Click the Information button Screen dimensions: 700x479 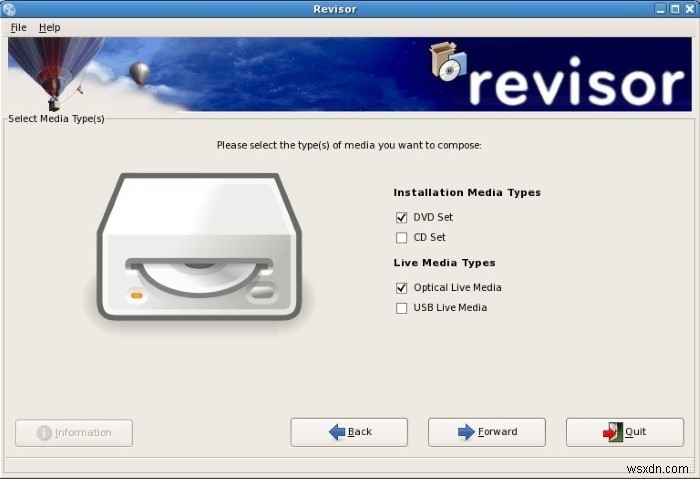pos(74,433)
